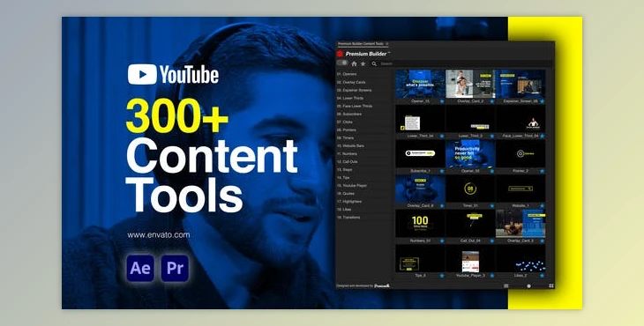Favorite the Opener_15 item star
Screen dimensions: 644x326
coord(442,100)
